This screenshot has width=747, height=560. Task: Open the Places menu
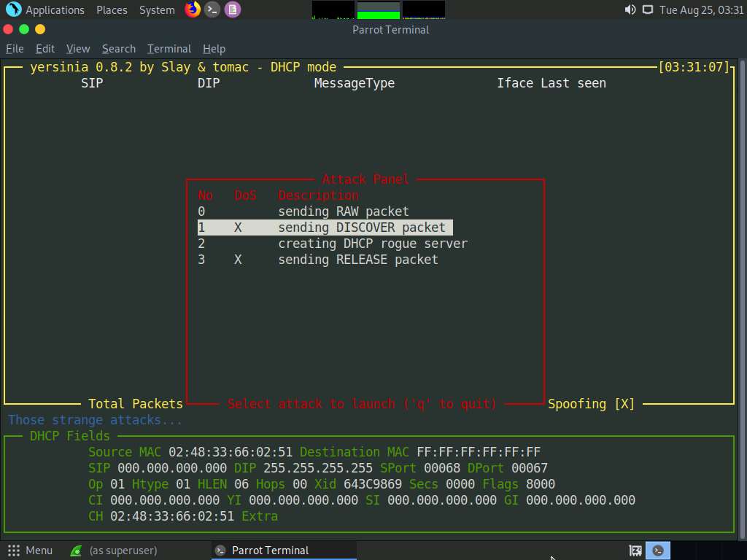(x=112, y=10)
